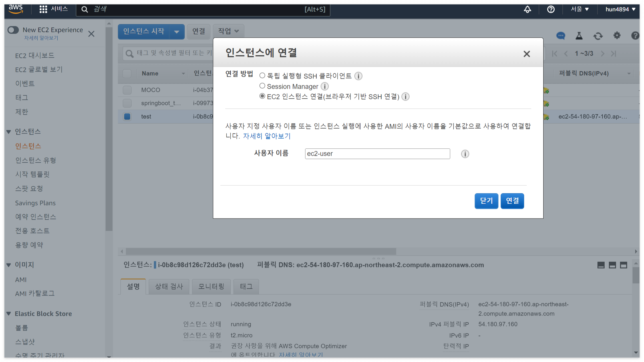The height and width of the screenshot is (362, 644).
Task: Click the feedback chat bubble icon
Action: 561,36
